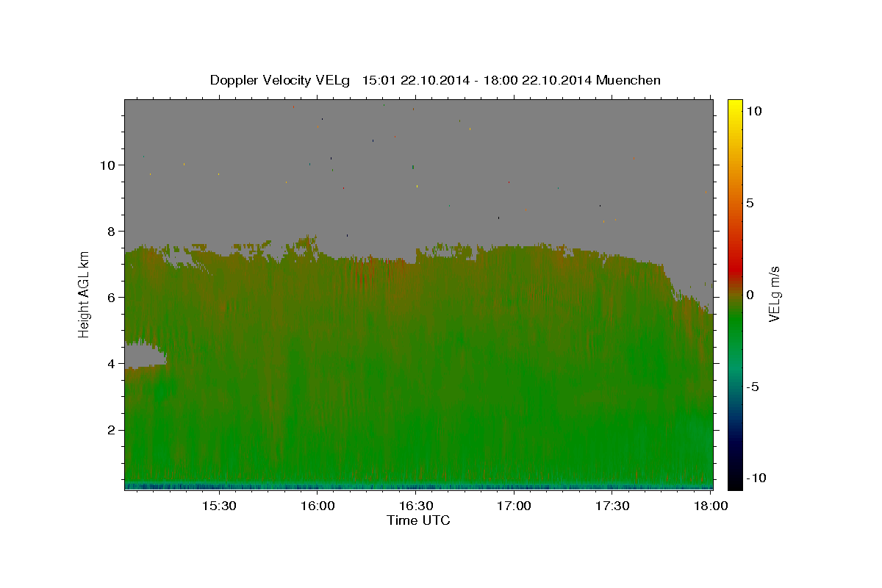This screenshot has height=588, width=882.
Task: Select the '17:00' time axis label
Action: [x=514, y=506]
